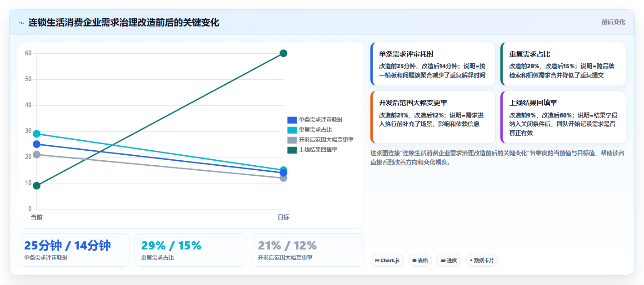Click the 表格 tag
644x285 pixels.
coord(420,260)
